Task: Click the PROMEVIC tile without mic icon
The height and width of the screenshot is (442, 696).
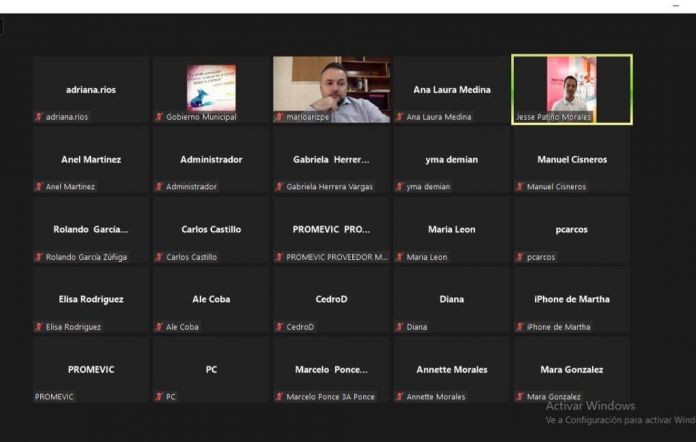Action: tap(91, 370)
